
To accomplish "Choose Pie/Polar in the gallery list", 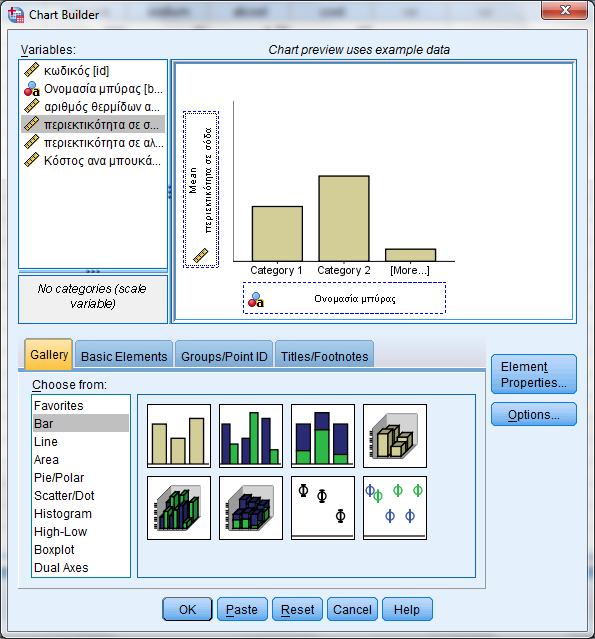I will pyautogui.click(x=81, y=477).
